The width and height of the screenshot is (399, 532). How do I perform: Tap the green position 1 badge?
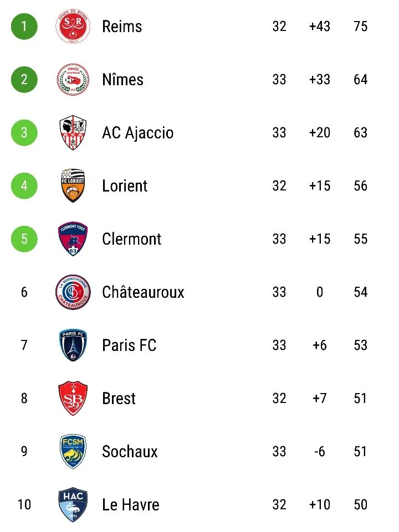coord(24,27)
